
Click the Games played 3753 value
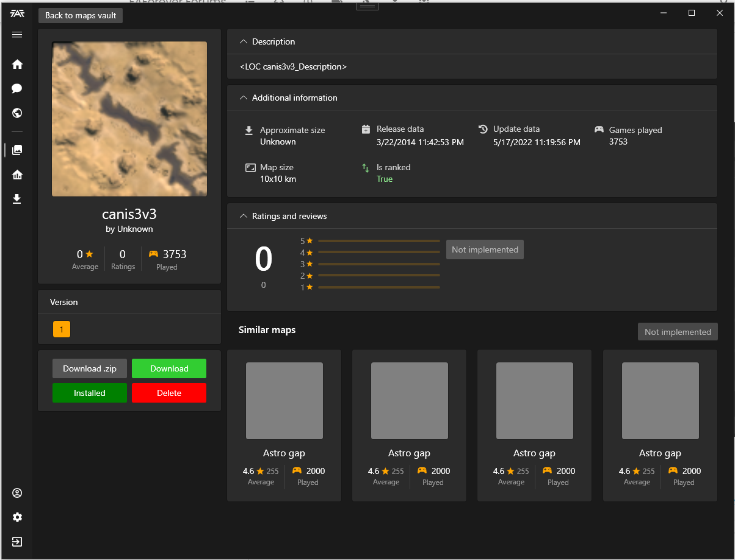pyautogui.click(x=618, y=142)
